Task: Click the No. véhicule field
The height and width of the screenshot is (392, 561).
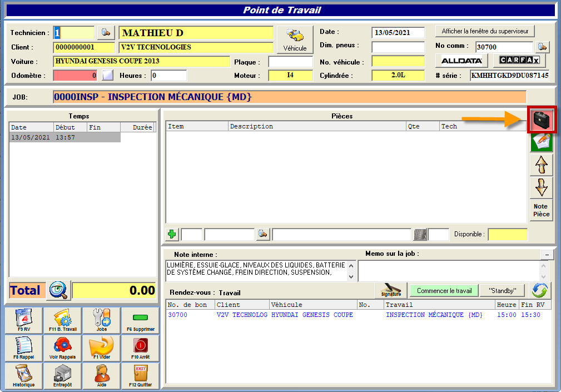Action: pos(398,62)
